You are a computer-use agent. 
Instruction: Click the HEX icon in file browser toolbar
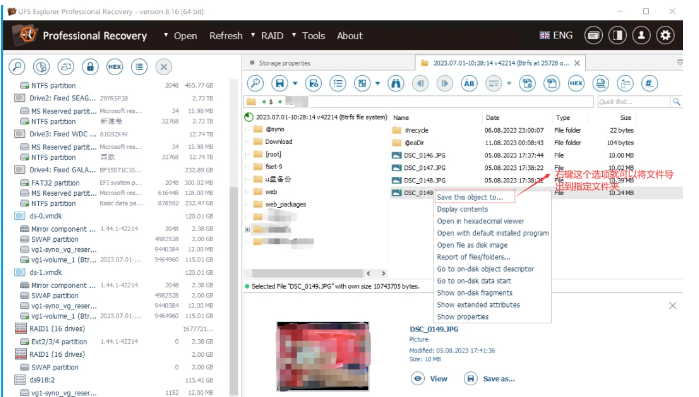pyautogui.click(x=576, y=83)
